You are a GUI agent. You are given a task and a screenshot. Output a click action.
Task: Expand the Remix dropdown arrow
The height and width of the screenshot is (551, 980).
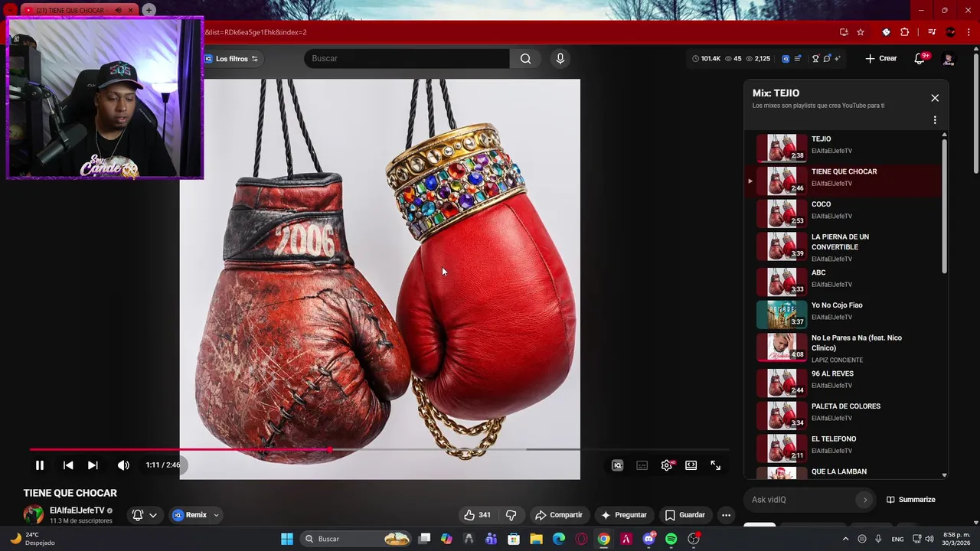[216, 515]
